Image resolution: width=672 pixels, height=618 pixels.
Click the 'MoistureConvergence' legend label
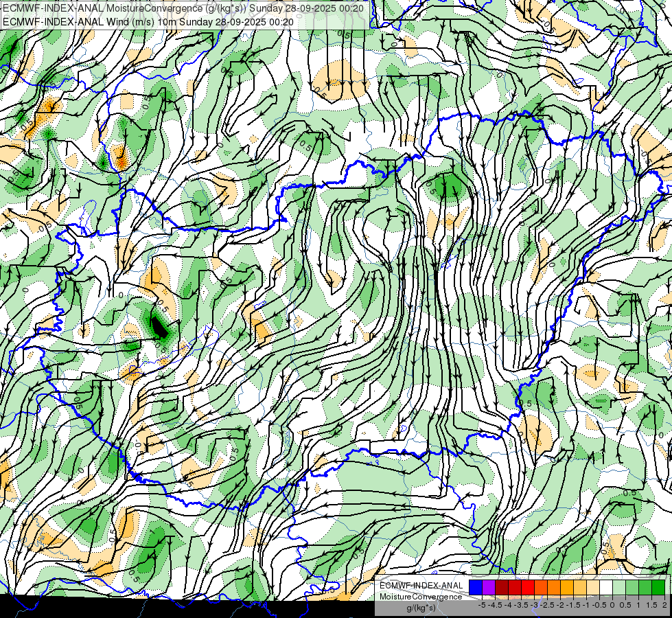click(x=421, y=597)
